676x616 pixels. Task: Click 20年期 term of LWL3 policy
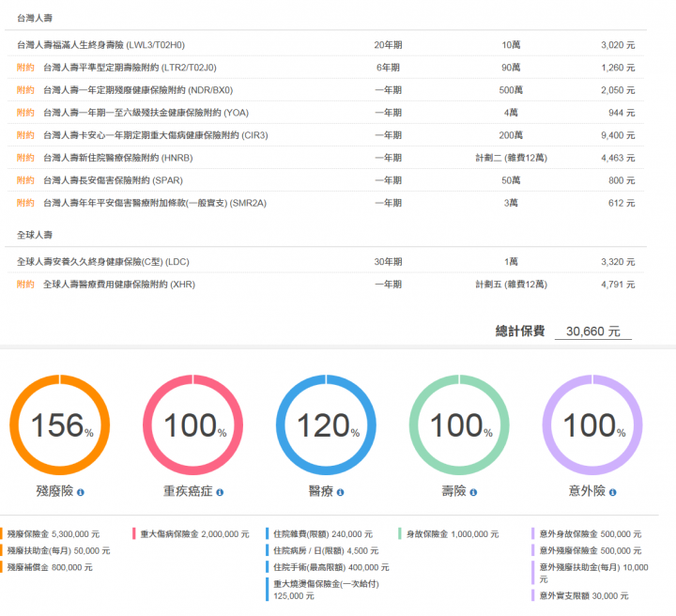pos(388,45)
